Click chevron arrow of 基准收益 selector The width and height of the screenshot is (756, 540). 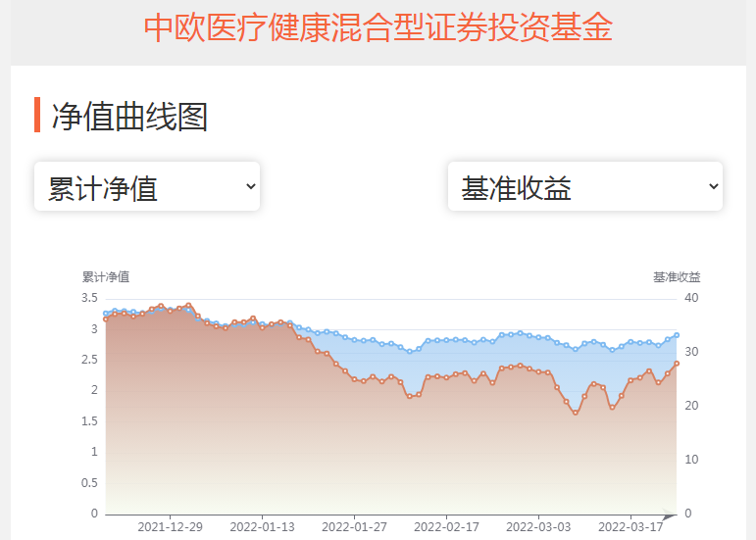(713, 186)
